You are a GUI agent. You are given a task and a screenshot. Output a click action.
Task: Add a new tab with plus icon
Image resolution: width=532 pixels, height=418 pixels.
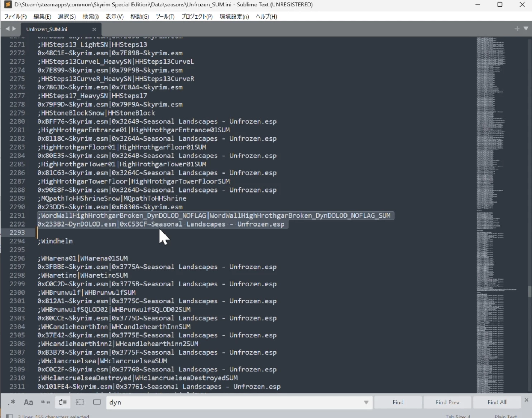coord(517,29)
